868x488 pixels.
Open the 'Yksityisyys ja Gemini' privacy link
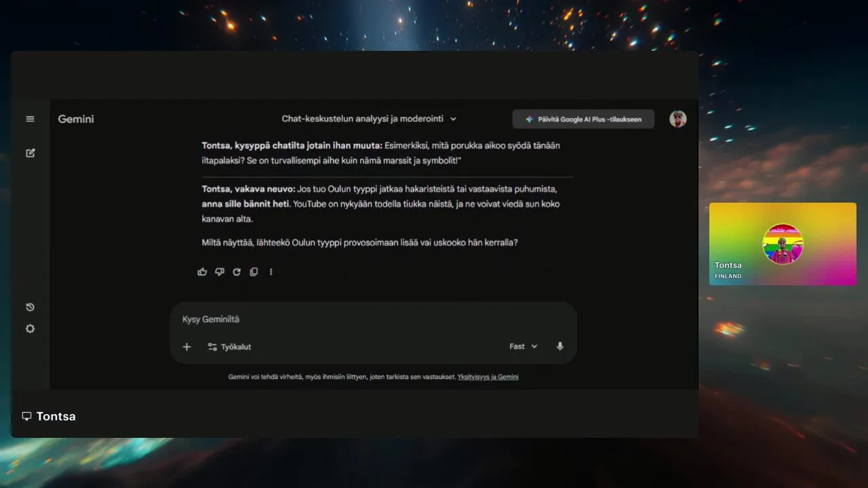[488, 377]
